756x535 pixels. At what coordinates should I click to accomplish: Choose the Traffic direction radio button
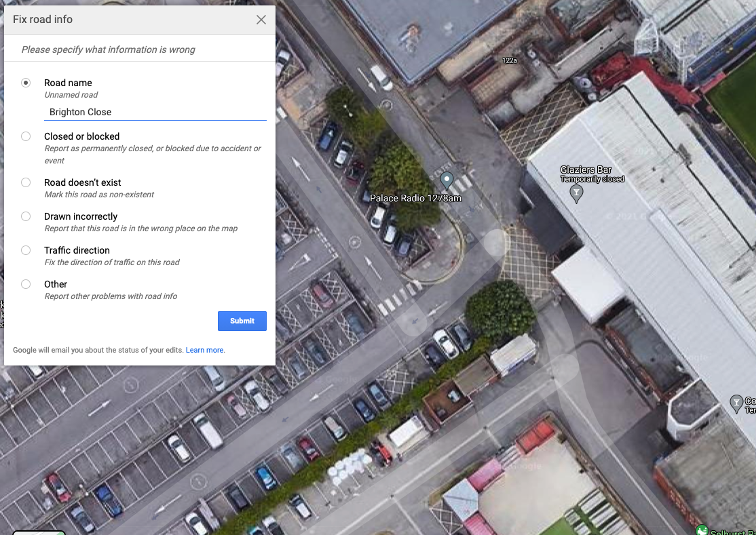(26, 250)
